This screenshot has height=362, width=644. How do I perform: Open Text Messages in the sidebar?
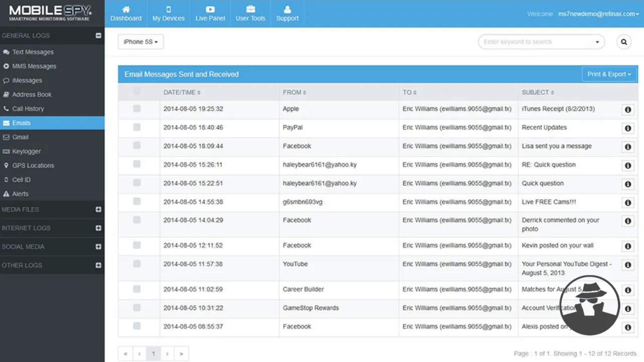(52, 52)
